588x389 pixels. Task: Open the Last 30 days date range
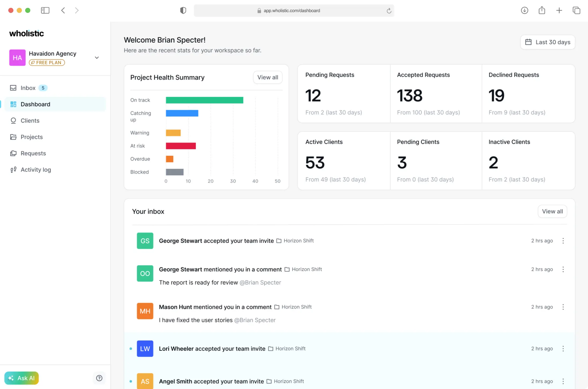(x=548, y=42)
